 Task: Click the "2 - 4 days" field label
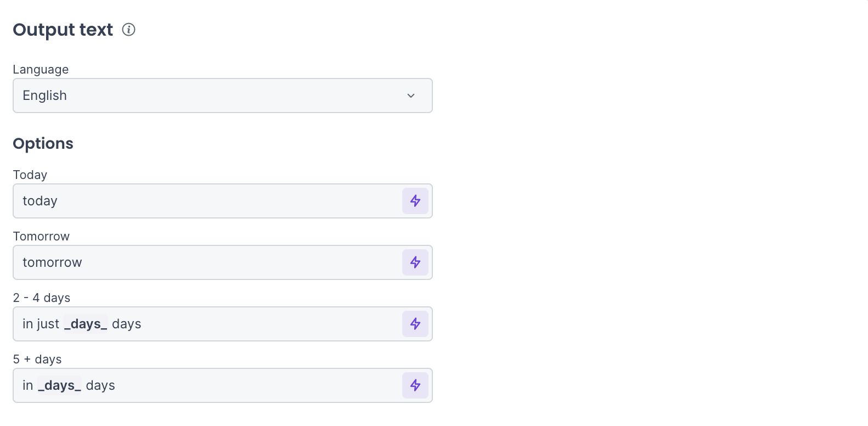[42, 298]
